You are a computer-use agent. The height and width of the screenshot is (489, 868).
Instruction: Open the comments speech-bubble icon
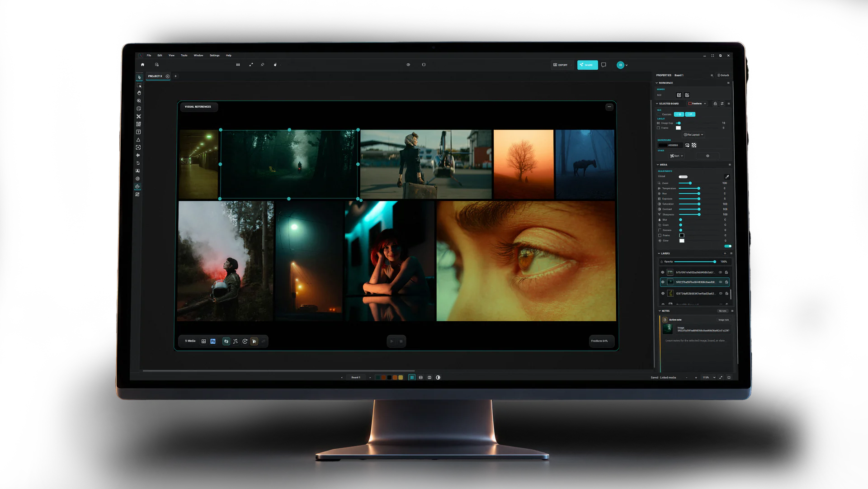604,65
